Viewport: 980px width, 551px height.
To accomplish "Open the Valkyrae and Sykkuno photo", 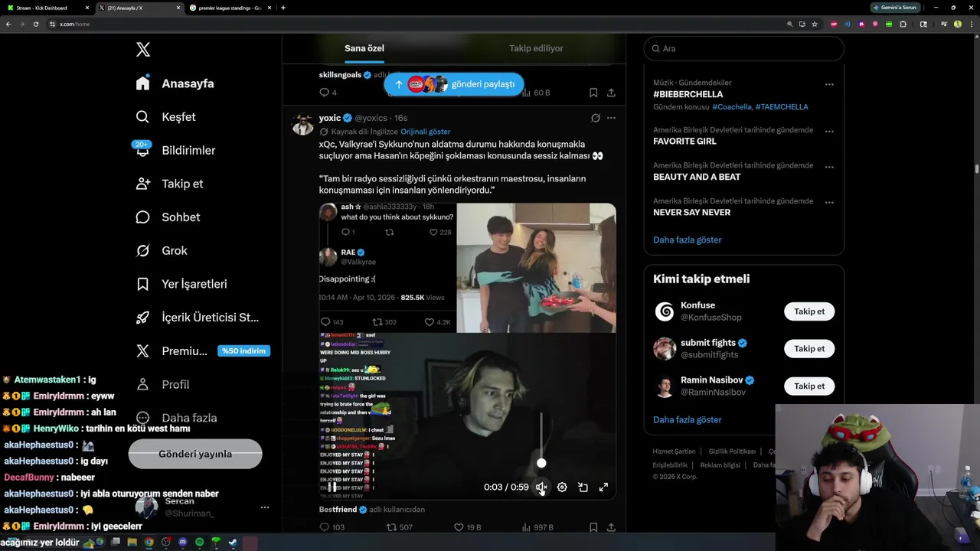I will [x=536, y=268].
